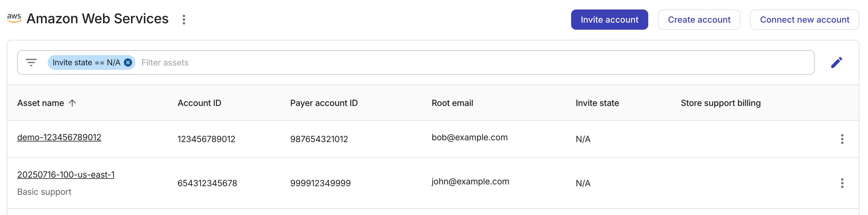Open the Connect new account dialog
Screen dimensions: 868x215
click(x=804, y=19)
